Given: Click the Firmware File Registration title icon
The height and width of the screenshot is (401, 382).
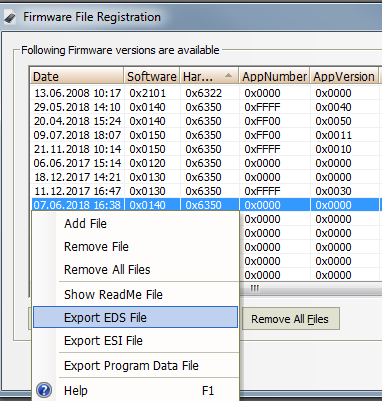Looking at the screenshot, I should pyautogui.click(x=10, y=17).
